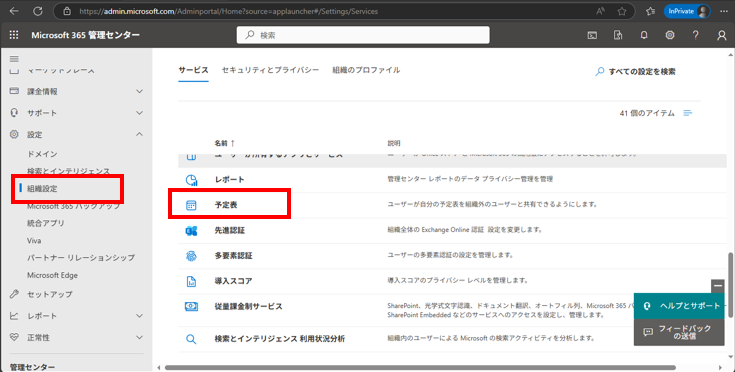735x372 pixels.
Task: Open the header settings gear icon
Action: coord(670,35)
